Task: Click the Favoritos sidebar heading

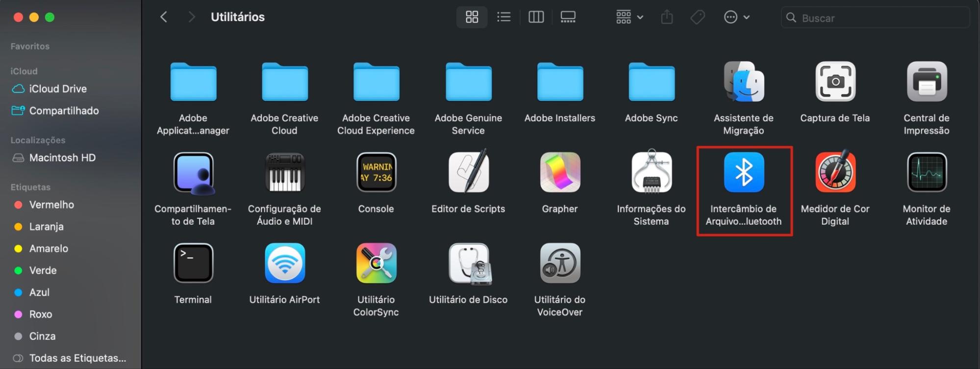Action: (x=30, y=46)
